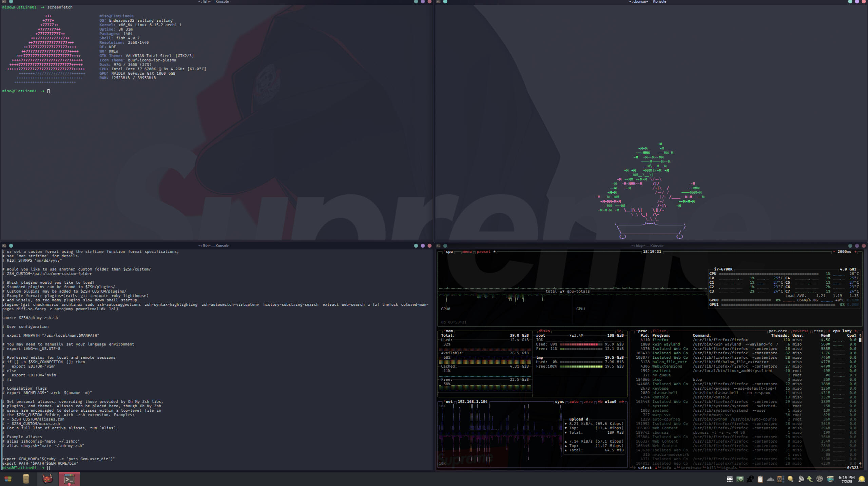This screenshot has width=868, height=486.
Task: Open the speaker volume tray icon
Action: (780, 479)
